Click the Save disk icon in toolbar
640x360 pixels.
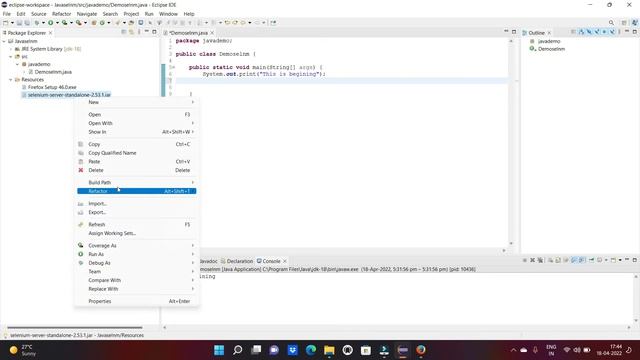point(19,23)
